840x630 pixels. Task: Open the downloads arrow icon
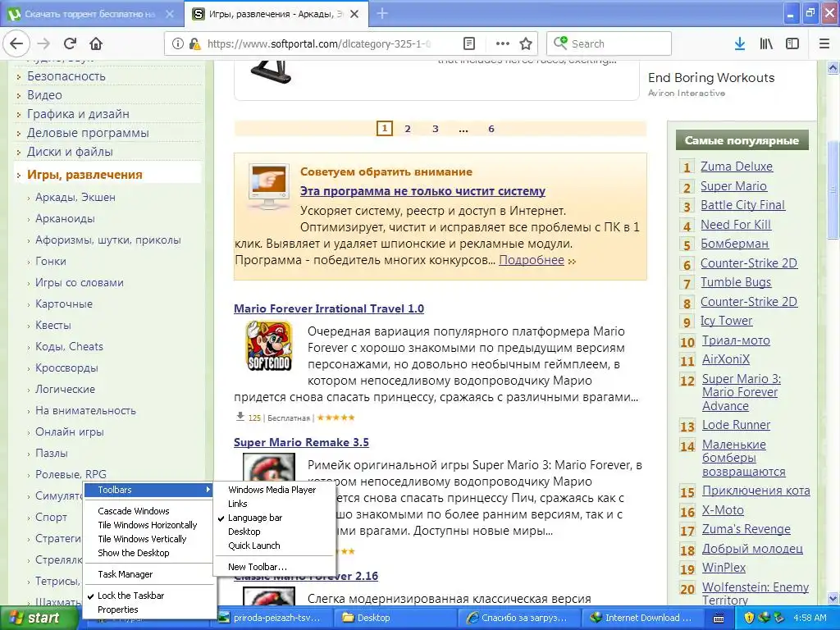click(740, 43)
